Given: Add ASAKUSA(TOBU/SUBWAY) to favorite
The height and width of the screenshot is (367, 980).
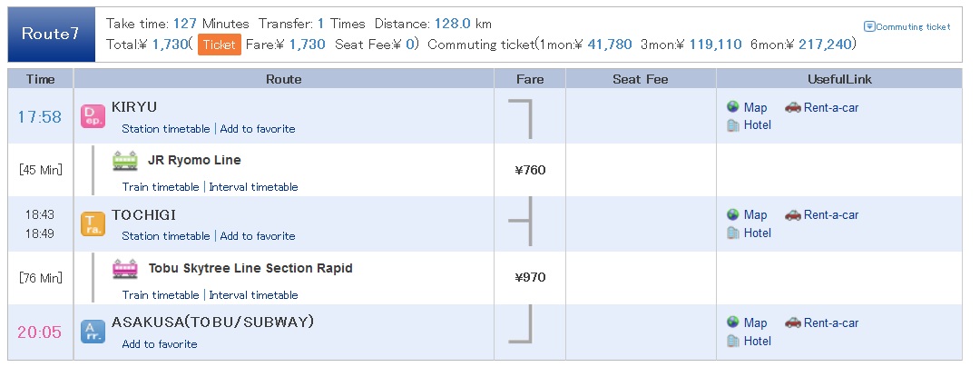Looking at the screenshot, I should tap(160, 344).
